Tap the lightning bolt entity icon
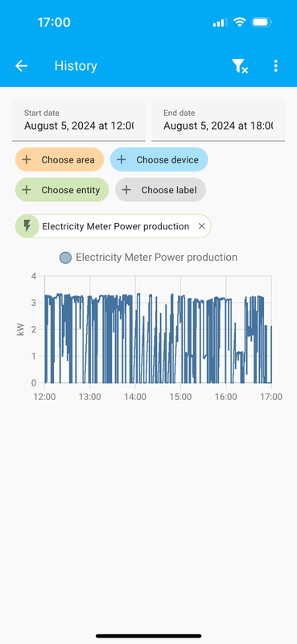The width and height of the screenshot is (297, 644). click(27, 226)
